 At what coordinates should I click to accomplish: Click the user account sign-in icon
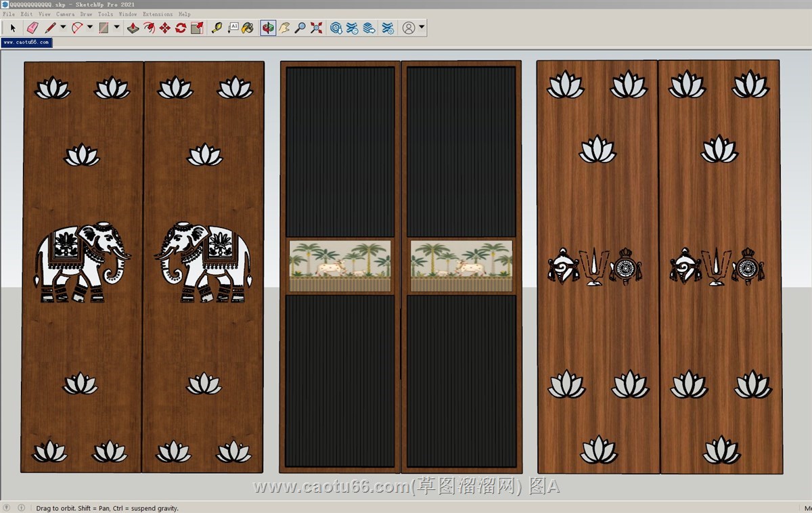point(409,28)
